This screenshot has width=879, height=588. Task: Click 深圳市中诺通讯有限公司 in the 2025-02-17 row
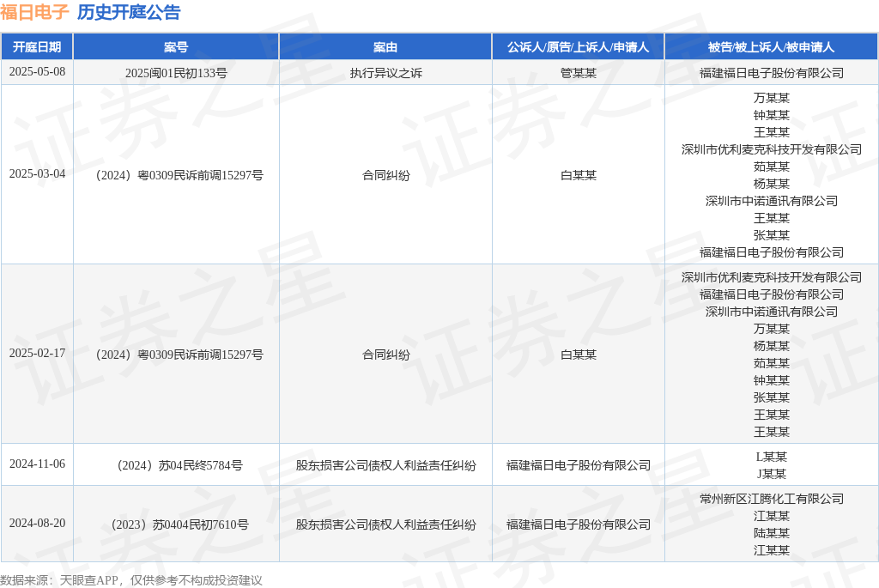(772, 312)
